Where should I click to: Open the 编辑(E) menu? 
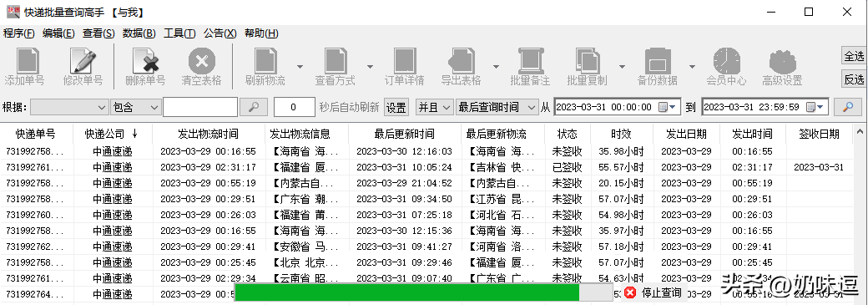(x=58, y=33)
